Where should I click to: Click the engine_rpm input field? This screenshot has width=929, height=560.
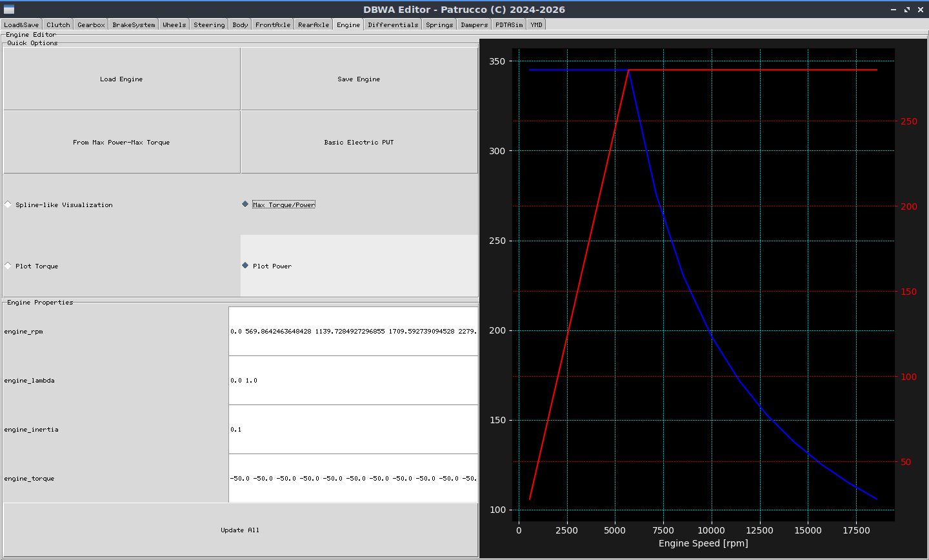[353, 331]
